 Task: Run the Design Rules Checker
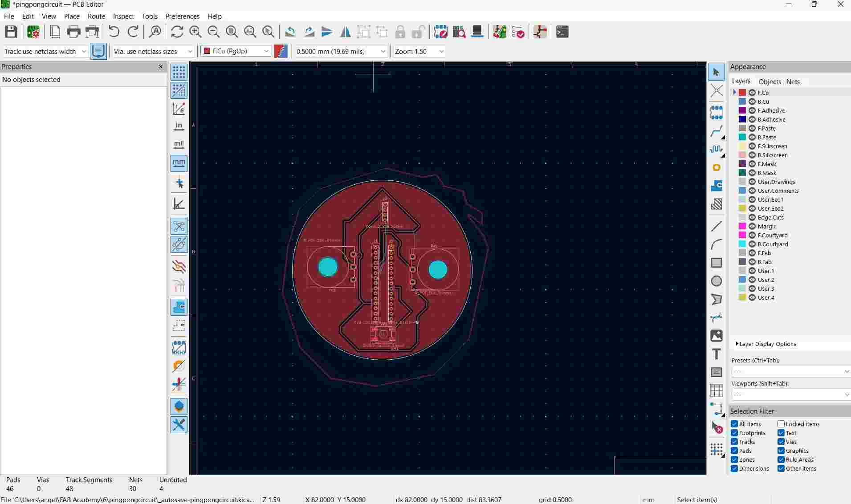pos(518,32)
